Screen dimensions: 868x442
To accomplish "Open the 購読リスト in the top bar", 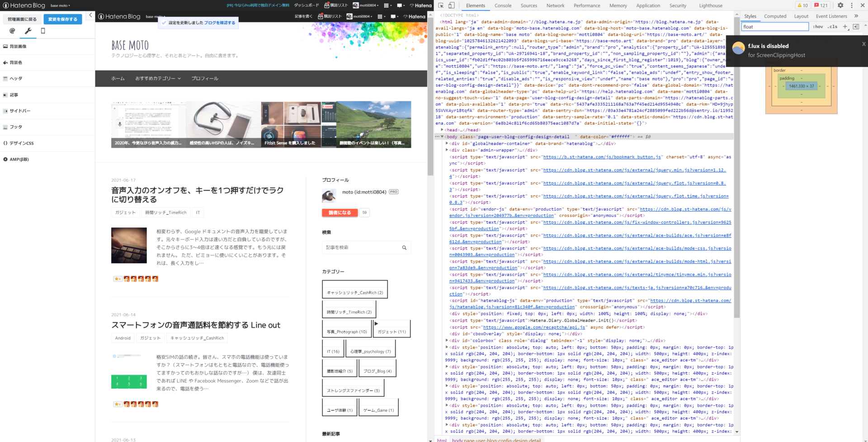I will [336, 5].
